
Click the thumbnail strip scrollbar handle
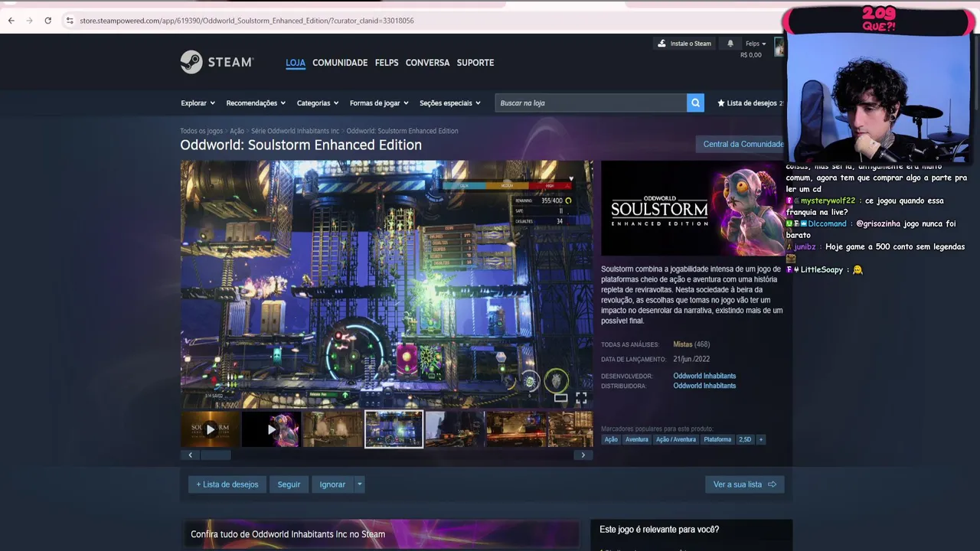pyautogui.click(x=215, y=455)
